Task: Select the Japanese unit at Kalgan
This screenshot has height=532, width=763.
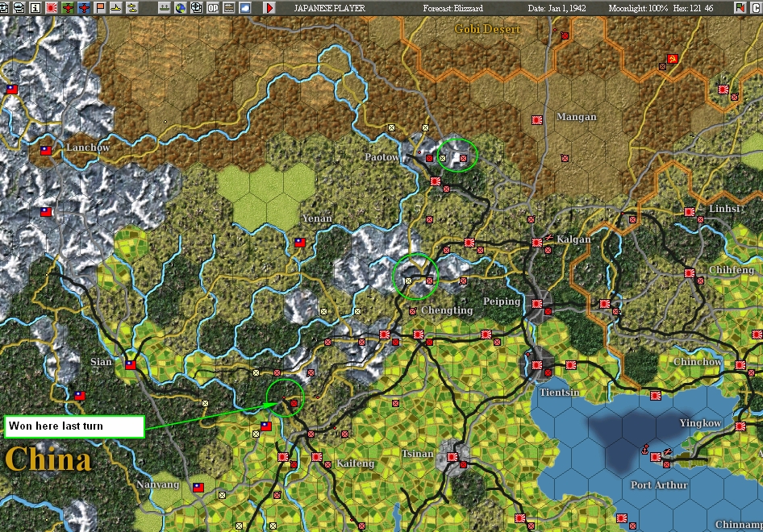Action: coord(537,242)
